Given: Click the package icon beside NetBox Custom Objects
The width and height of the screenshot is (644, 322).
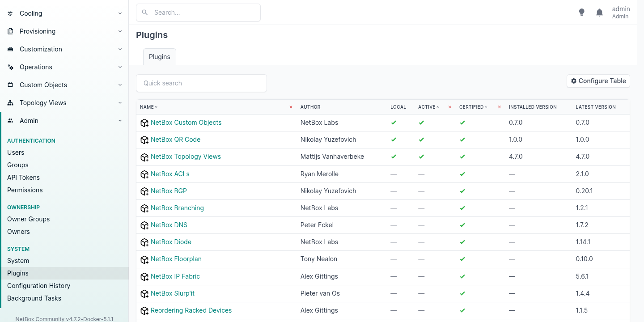Looking at the screenshot, I should point(144,123).
